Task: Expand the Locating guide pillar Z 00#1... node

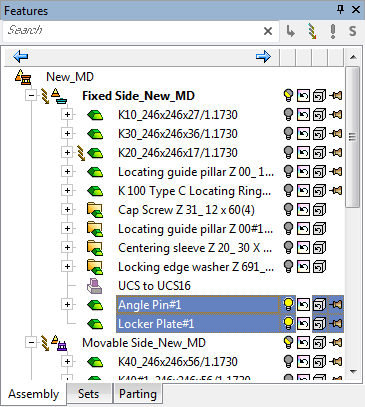Action: pyautogui.click(x=67, y=229)
